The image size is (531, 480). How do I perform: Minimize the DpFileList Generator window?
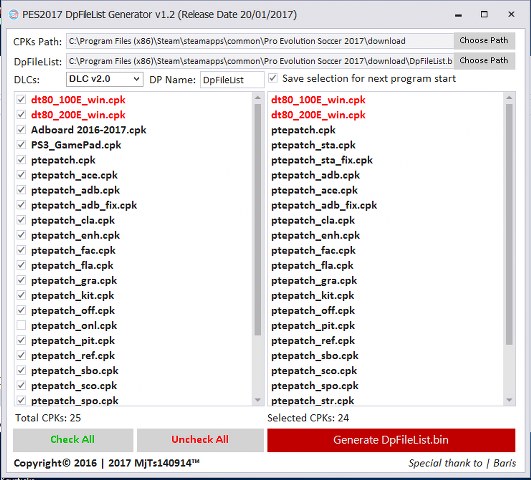tap(459, 15)
